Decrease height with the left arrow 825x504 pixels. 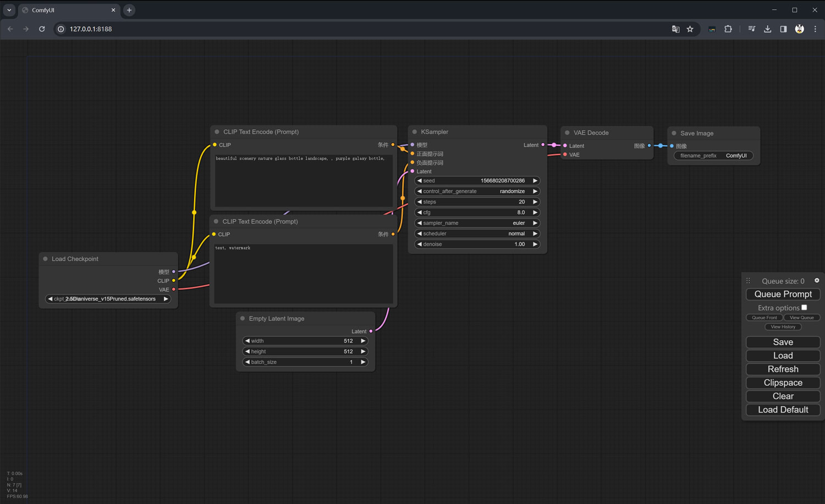click(247, 352)
